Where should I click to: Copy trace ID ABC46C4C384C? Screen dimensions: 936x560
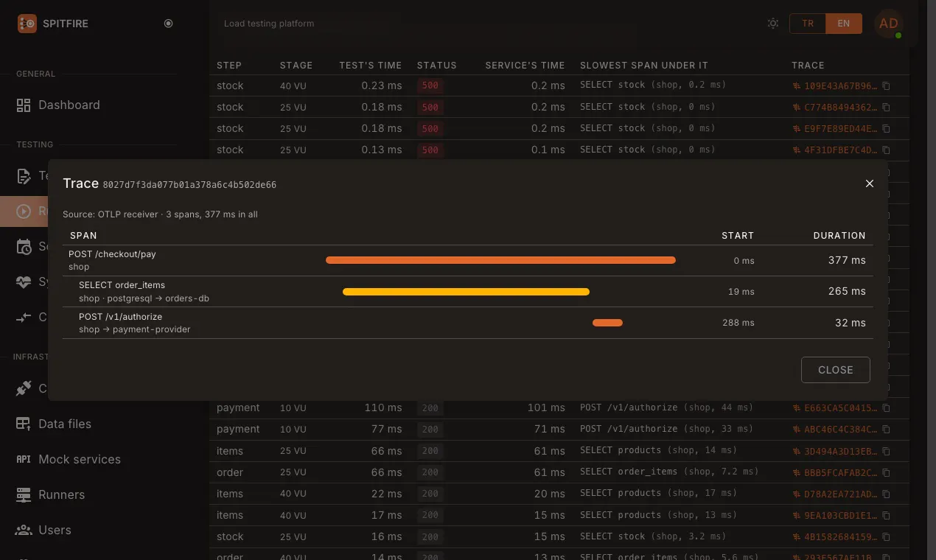[x=887, y=430]
